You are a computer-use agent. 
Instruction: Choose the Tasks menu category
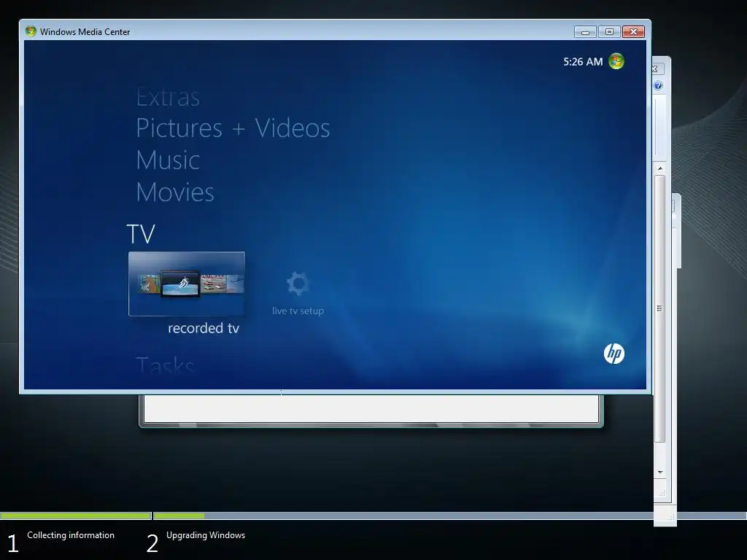(x=165, y=366)
